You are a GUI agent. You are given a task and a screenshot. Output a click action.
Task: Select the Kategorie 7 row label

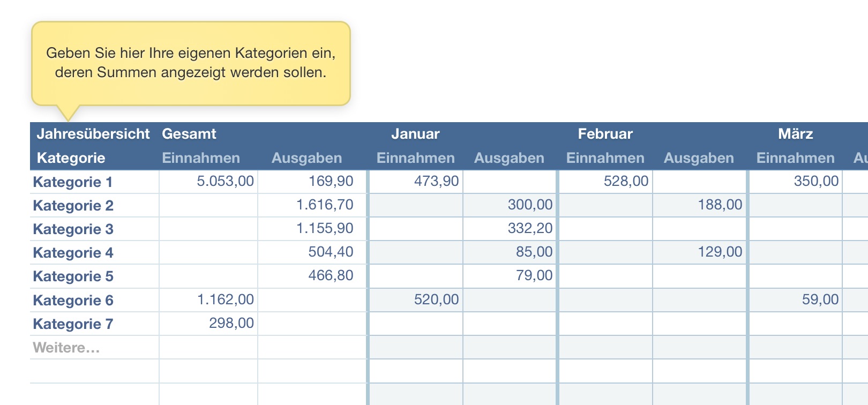tap(73, 324)
